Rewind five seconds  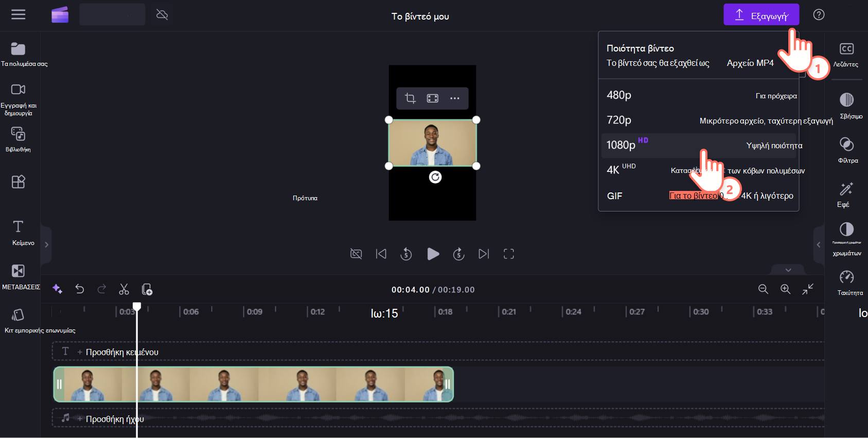coord(406,254)
